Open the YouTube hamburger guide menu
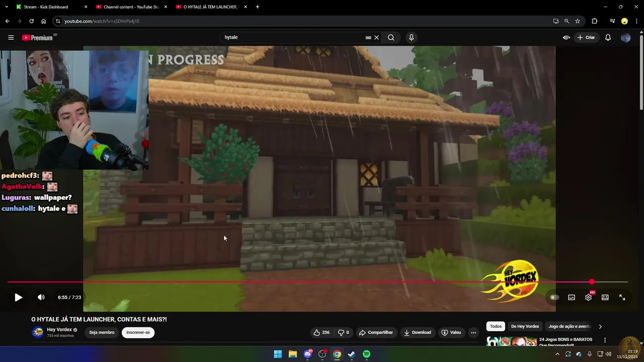Image resolution: width=644 pixels, height=362 pixels. pos(11,37)
